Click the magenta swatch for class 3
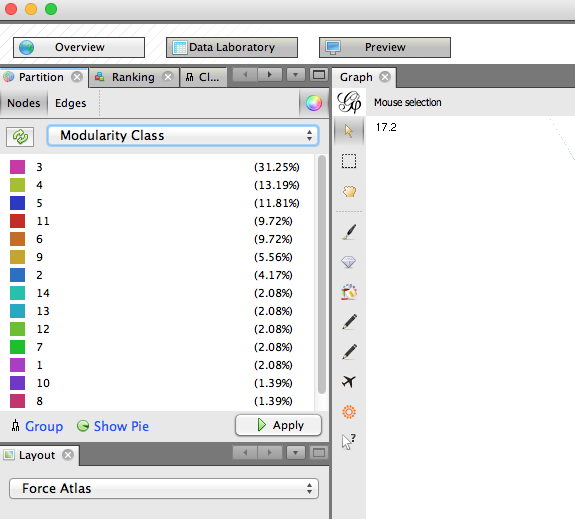The image size is (575, 519). tap(17, 167)
